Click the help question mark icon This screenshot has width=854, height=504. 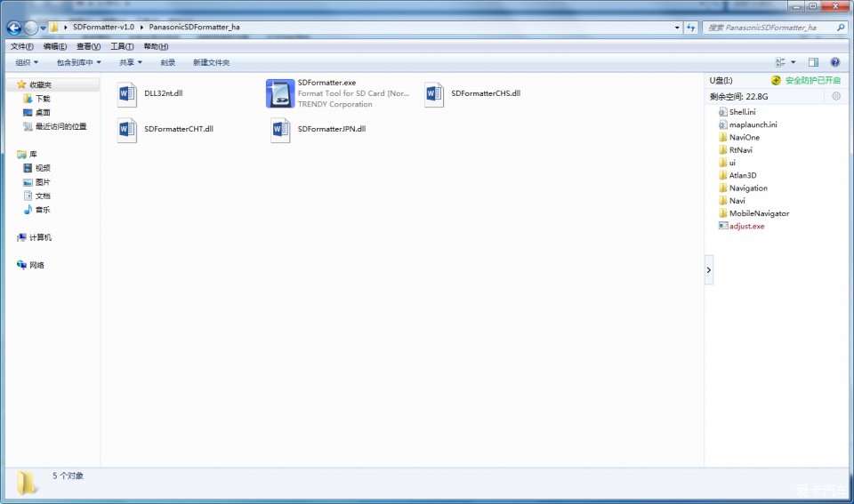pyautogui.click(x=834, y=62)
